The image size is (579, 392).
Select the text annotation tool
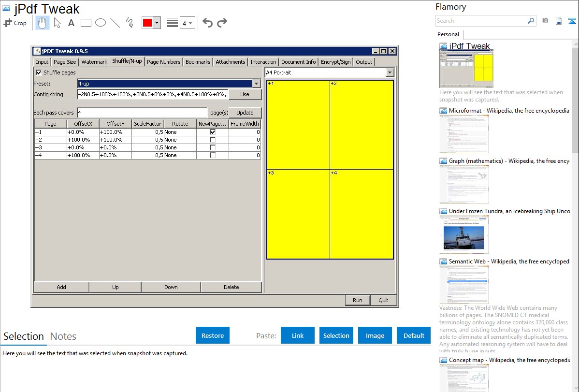pyautogui.click(x=71, y=23)
